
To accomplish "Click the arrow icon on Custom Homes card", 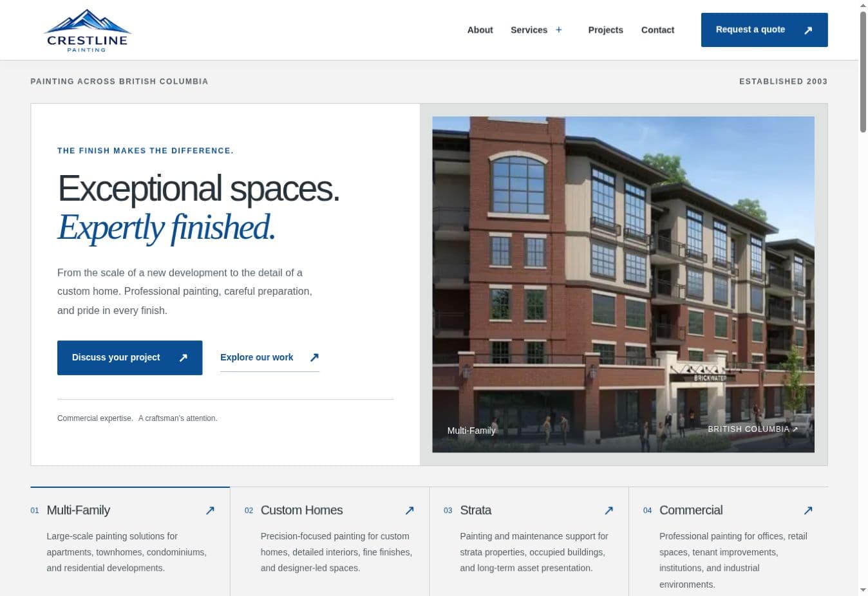I will 410,510.
